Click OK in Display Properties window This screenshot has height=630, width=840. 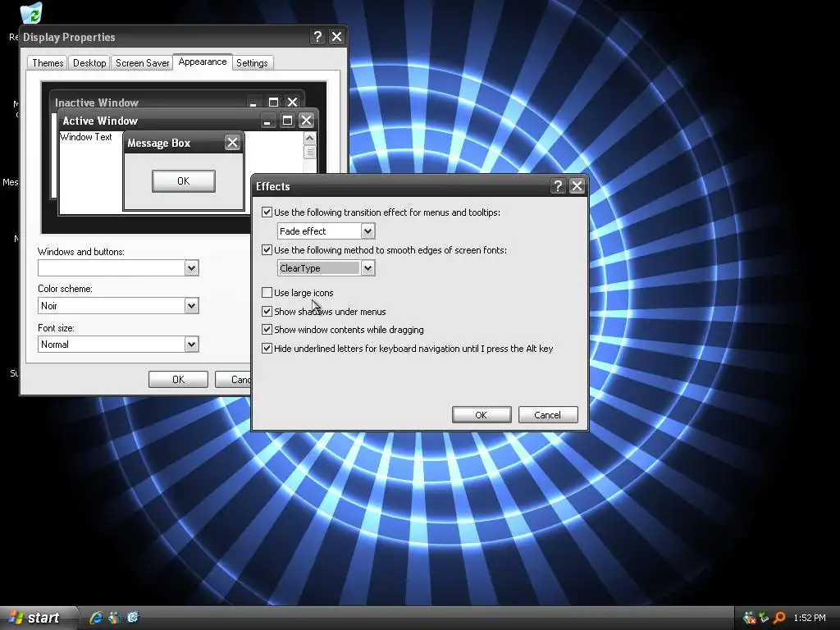[x=178, y=379]
